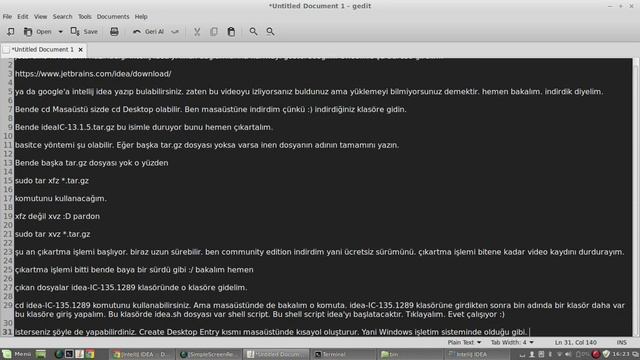Click the 16:23 clock in the panel
The width and height of the screenshot is (640, 360).
[x=620, y=354]
